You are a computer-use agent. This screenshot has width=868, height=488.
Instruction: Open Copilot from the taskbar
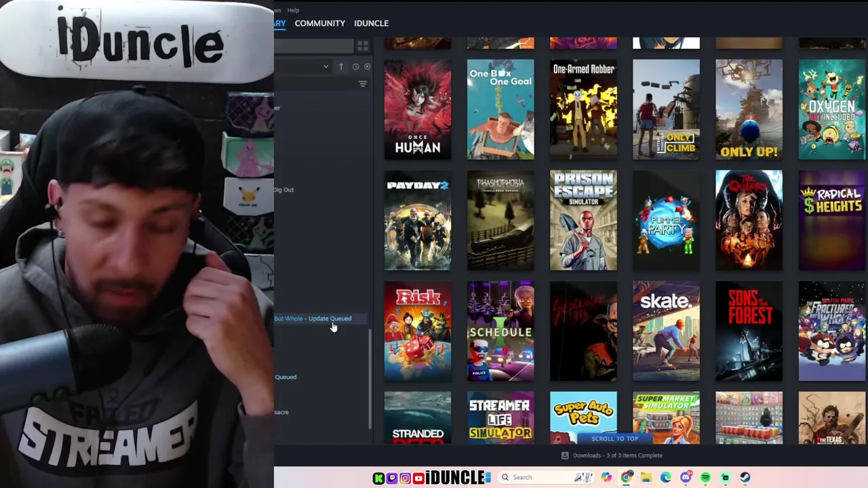[x=606, y=477]
